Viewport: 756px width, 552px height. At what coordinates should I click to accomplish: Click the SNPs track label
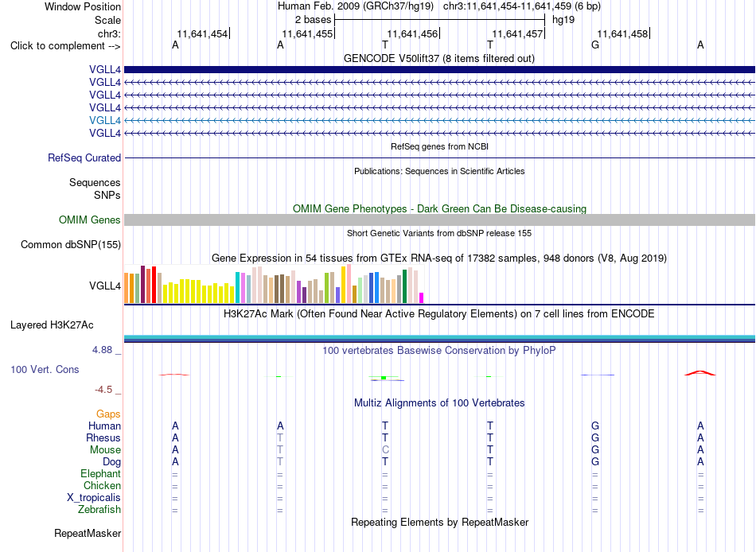[107, 195]
